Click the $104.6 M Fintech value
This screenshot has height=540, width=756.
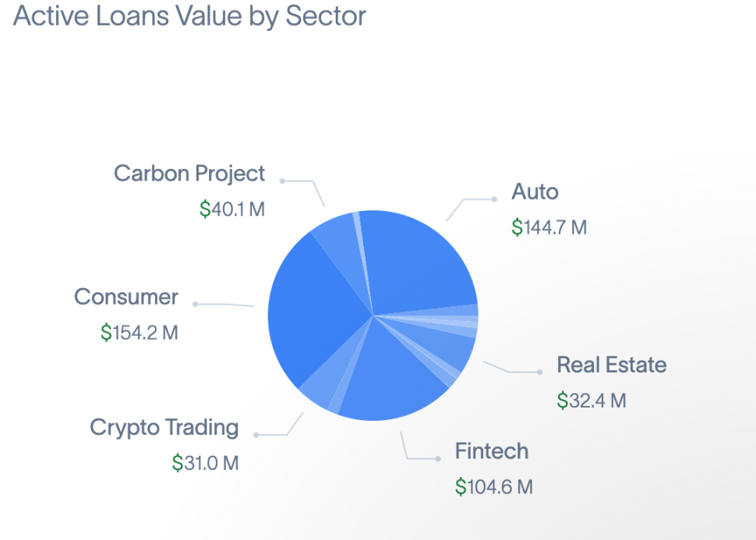click(494, 486)
